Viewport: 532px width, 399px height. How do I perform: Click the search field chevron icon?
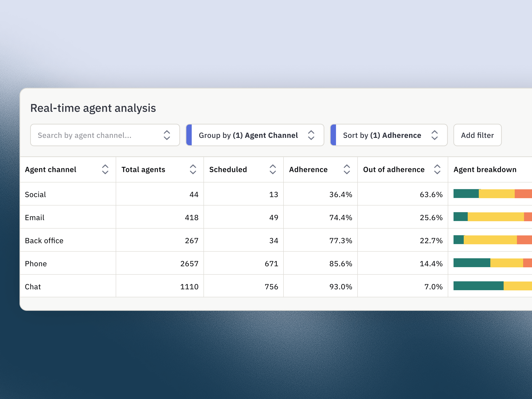(x=167, y=135)
